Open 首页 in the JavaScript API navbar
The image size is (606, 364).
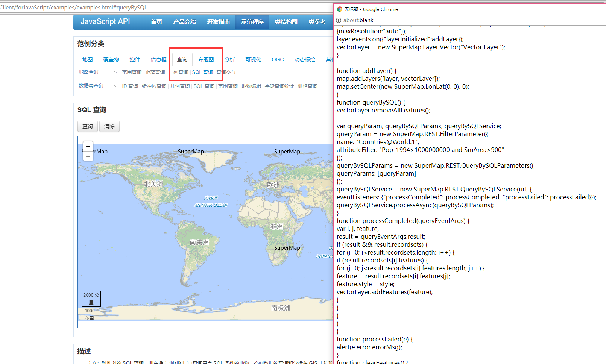[156, 22]
